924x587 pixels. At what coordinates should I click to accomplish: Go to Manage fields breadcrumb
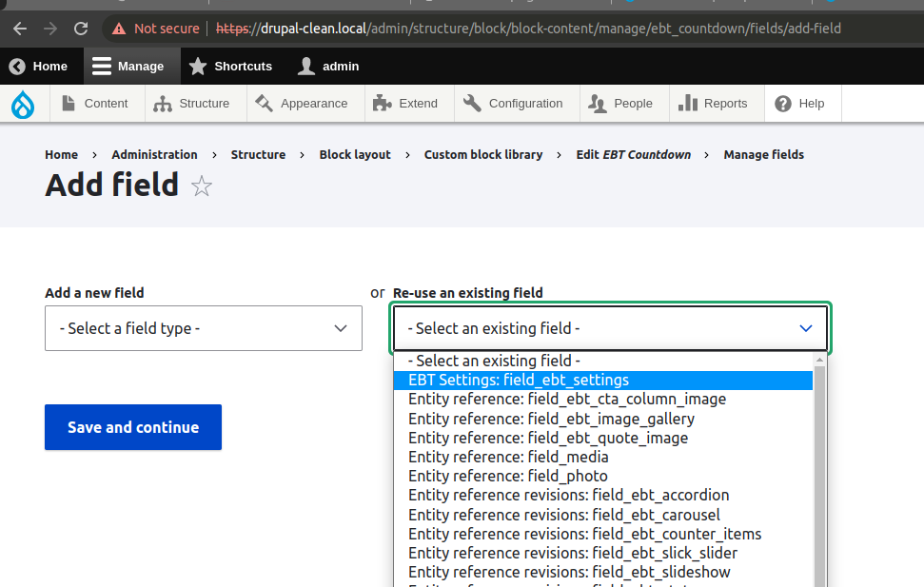pyautogui.click(x=764, y=154)
